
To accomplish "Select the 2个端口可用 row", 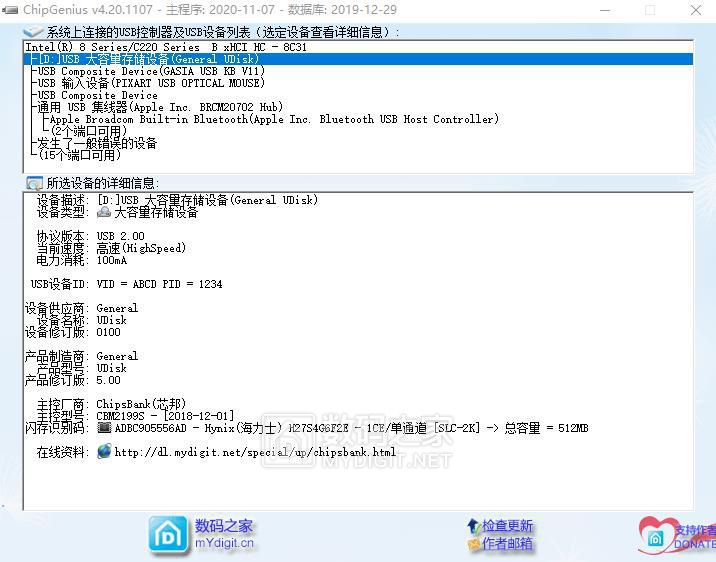I will pos(89,131).
